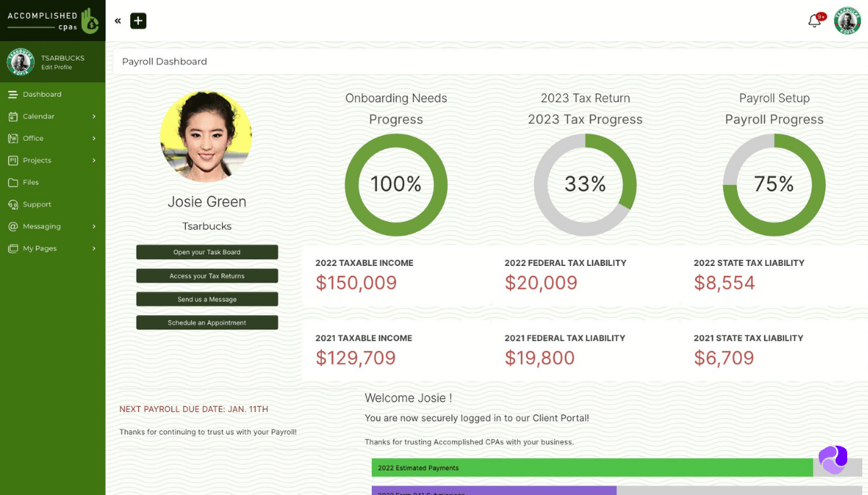Viewport: 868px width, 495px height.
Task: Click the 2022 Estimated Payments progress bar
Action: pos(592,468)
